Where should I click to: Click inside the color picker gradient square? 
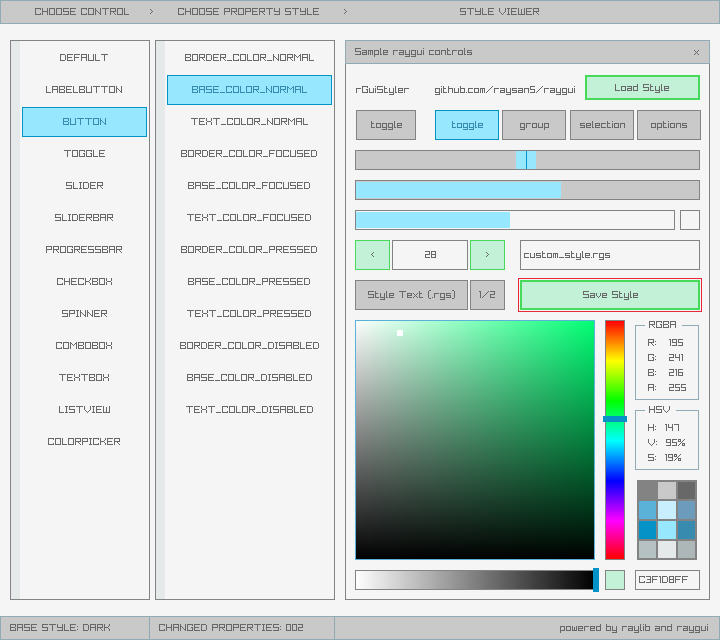[474, 440]
